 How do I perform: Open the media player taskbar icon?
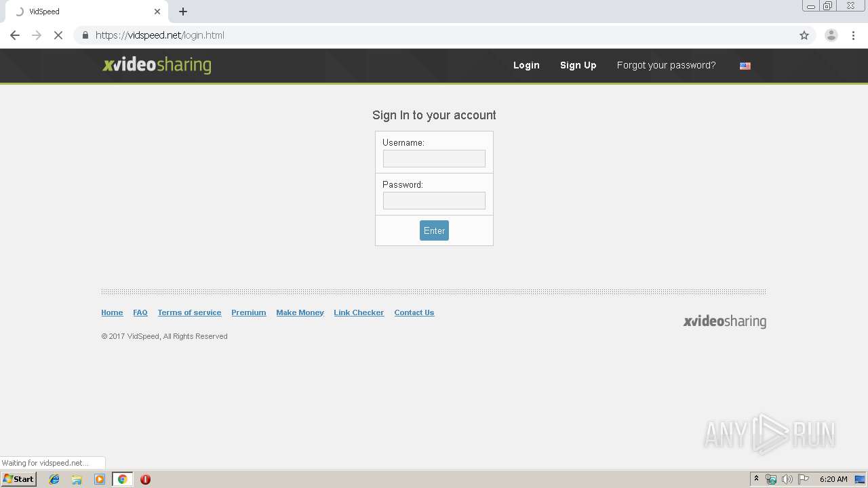click(100, 479)
